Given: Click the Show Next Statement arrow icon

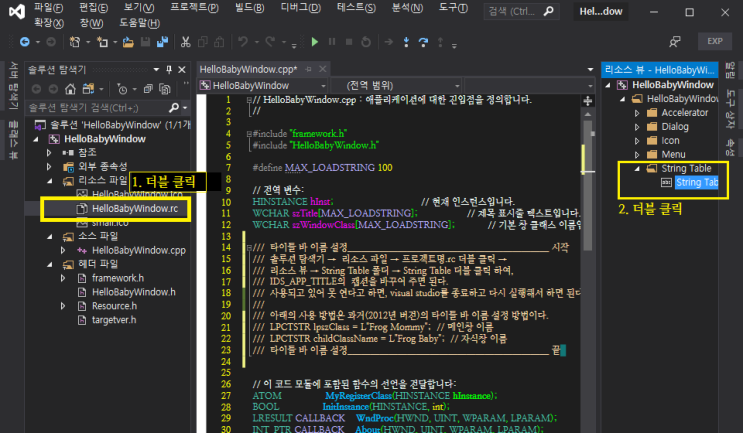Looking at the screenshot, I should click(x=389, y=42).
